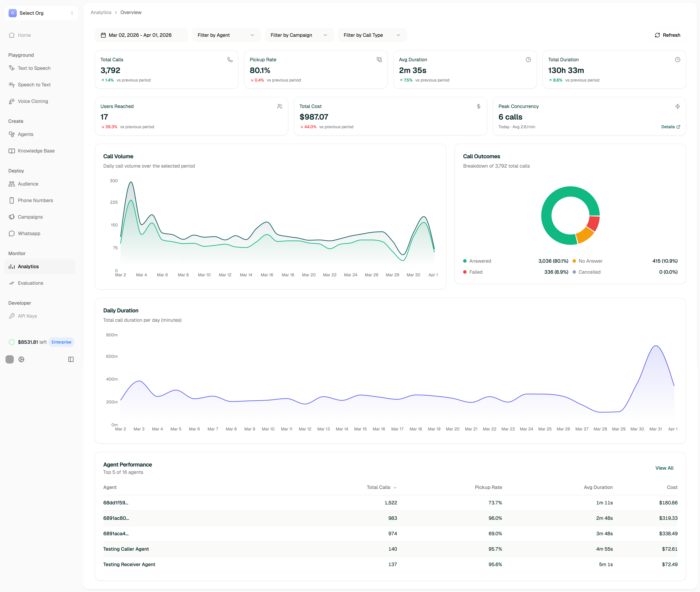This screenshot has height=592, width=700.
Task: Click the settings gear icon in sidebar
Action: pos(21,359)
